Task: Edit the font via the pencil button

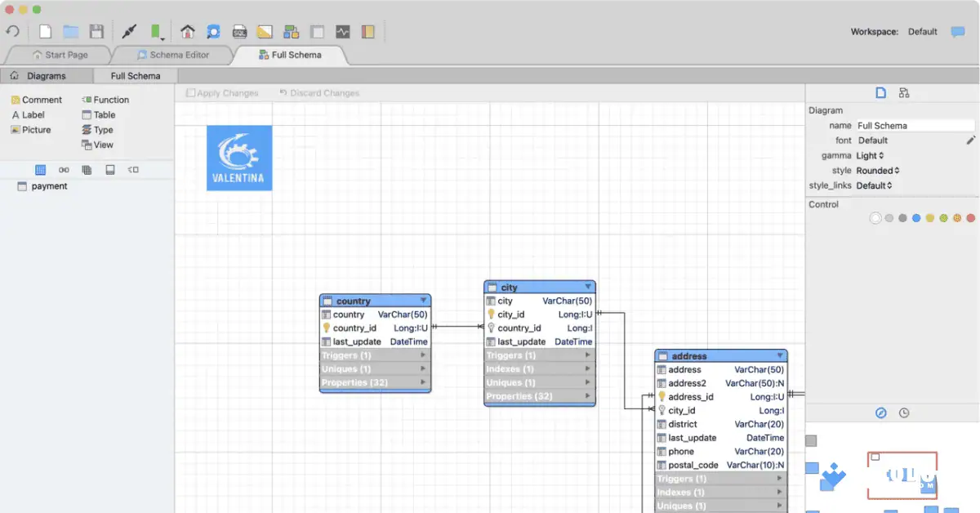Action: pos(970,140)
